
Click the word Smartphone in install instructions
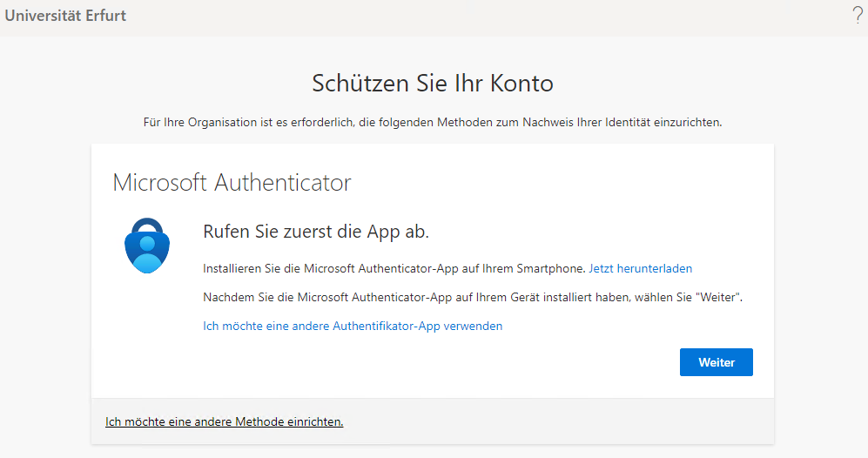(x=558, y=268)
